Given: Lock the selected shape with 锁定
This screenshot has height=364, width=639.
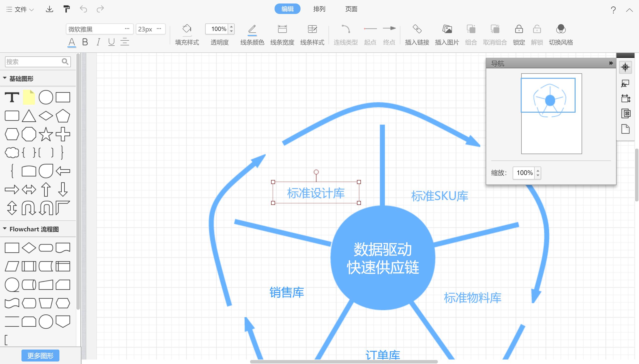Looking at the screenshot, I should 518,34.
